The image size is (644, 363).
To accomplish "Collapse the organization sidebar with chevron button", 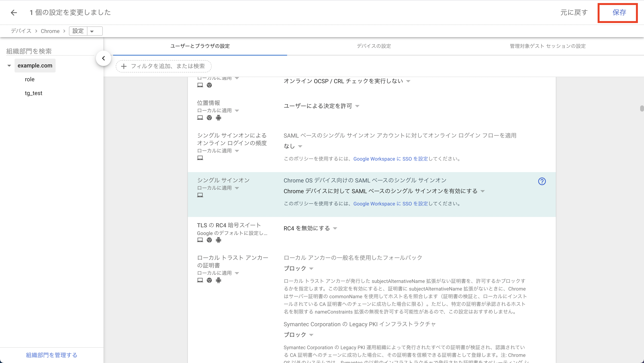I will pyautogui.click(x=103, y=58).
